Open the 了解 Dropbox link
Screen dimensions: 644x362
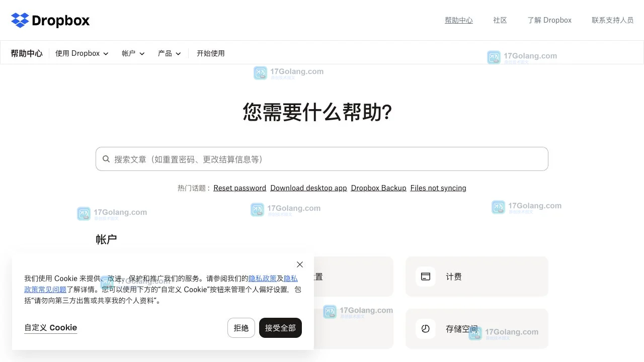click(549, 20)
